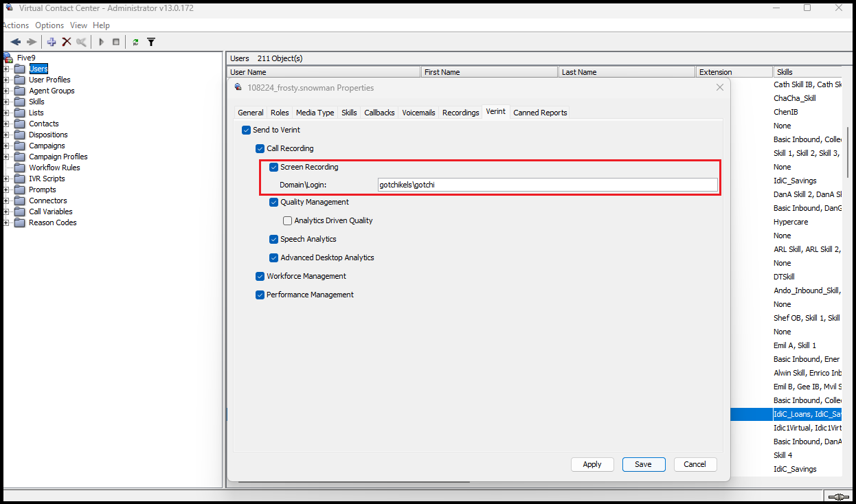This screenshot has width=856, height=504.
Task: Click the Save button
Action: coord(643,464)
